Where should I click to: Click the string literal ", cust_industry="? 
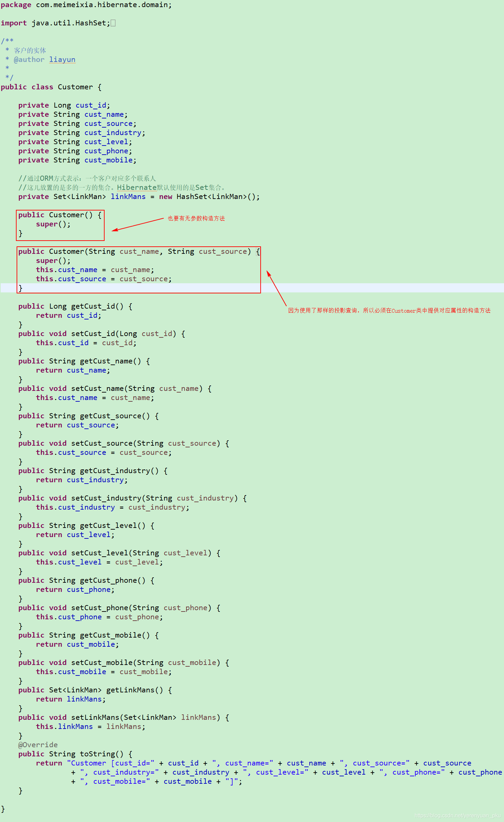pos(119,772)
